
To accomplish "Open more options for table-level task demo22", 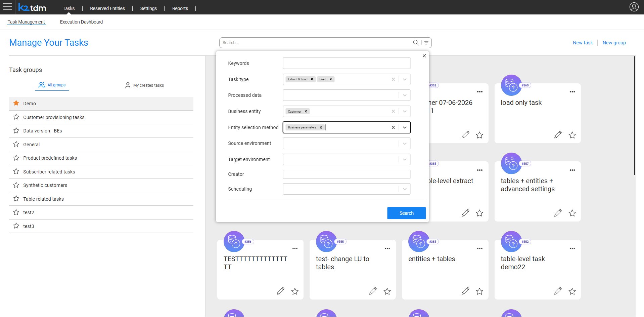I will 572,248.
